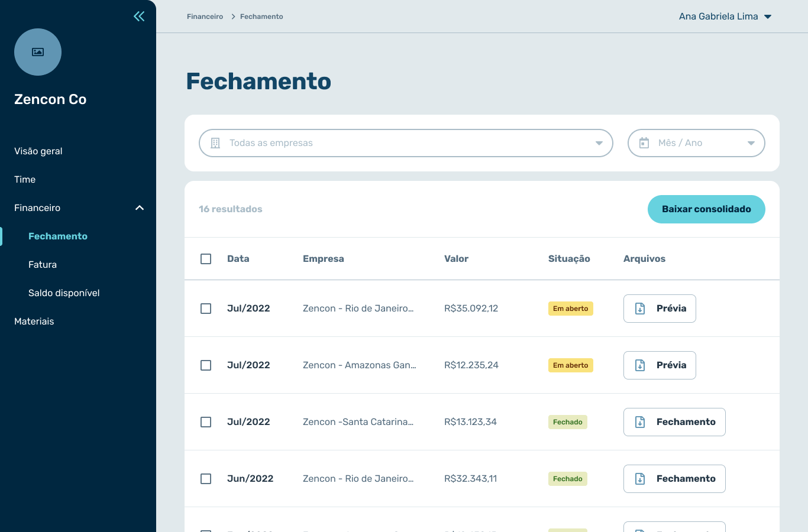Click the download icon on the second Prévia button
Viewport: 808px width, 532px height.
[x=639, y=365]
